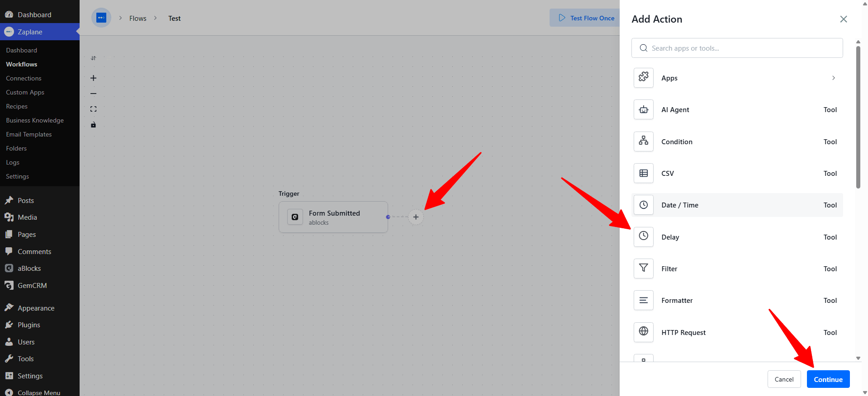Click the Apps puzzle icon
This screenshot has width=868, height=396.
[644, 78]
